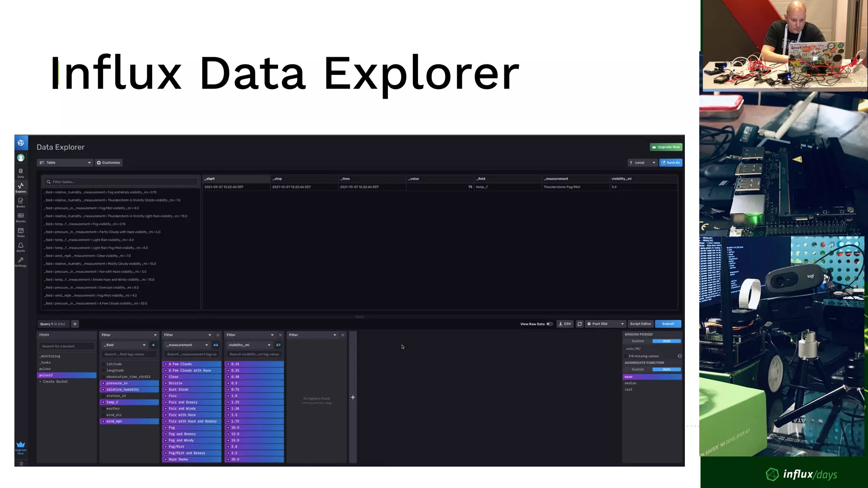This screenshot has width=868, height=488.
Task: Check Fill missing values
Action: coord(626,356)
